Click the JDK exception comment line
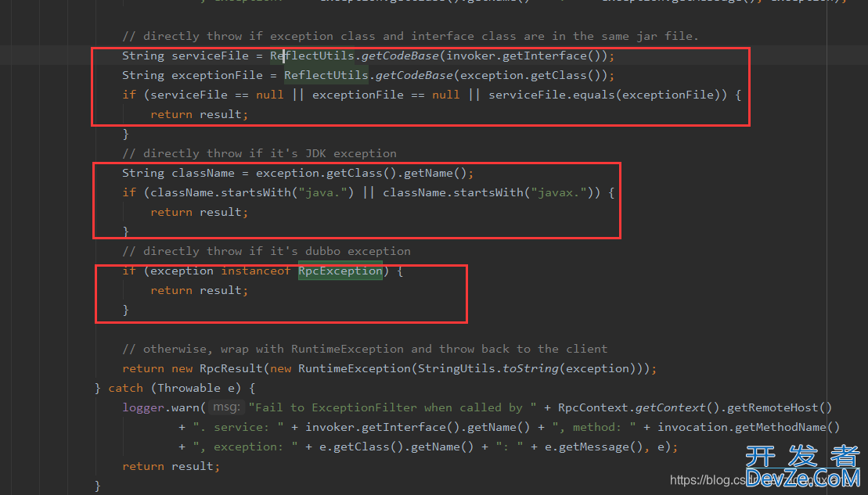 coord(259,154)
